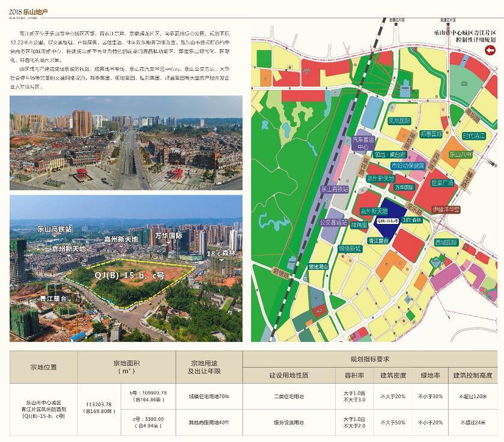The image size is (504, 442).
Task: Click the 汽车客运中心 label on the map
Action: pyautogui.click(x=363, y=144)
